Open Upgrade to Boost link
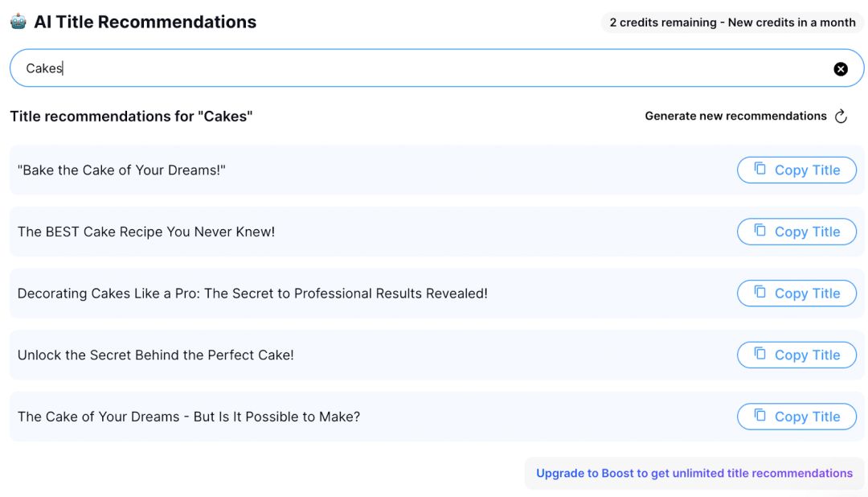This screenshot has width=868, height=497. point(694,473)
